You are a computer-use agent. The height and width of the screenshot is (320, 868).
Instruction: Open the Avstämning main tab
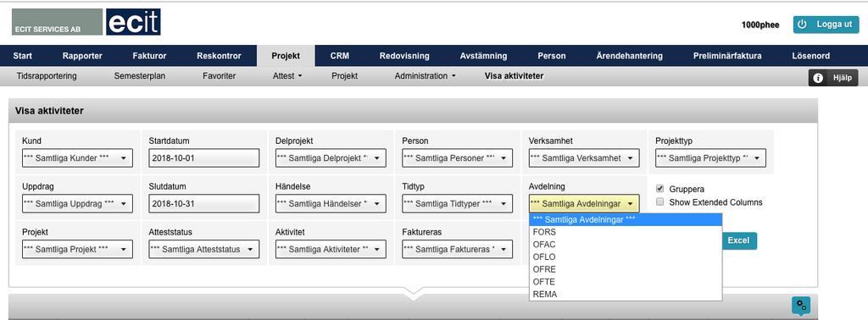coord(483,56)
